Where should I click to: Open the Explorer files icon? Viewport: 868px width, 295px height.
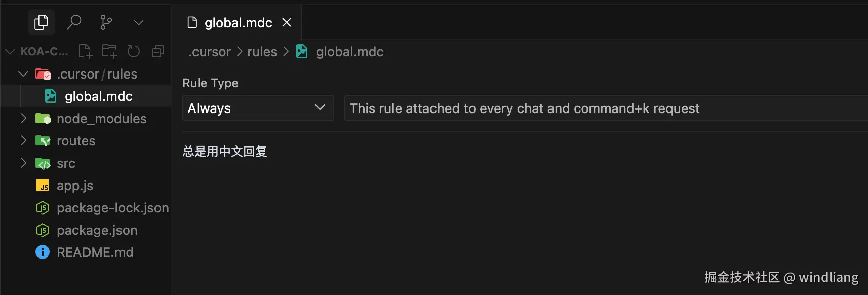point(41,22)
